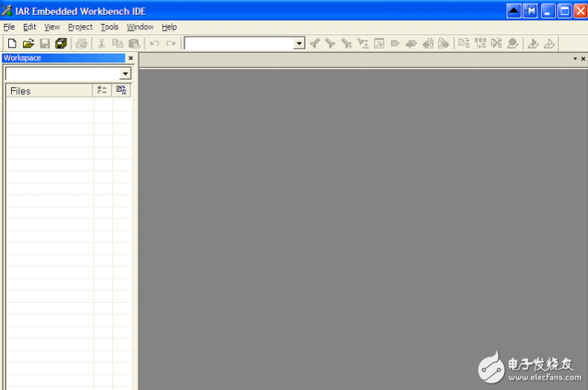Click inside the quick search text field
588x390 pixels.
click(x=238, y=44)
